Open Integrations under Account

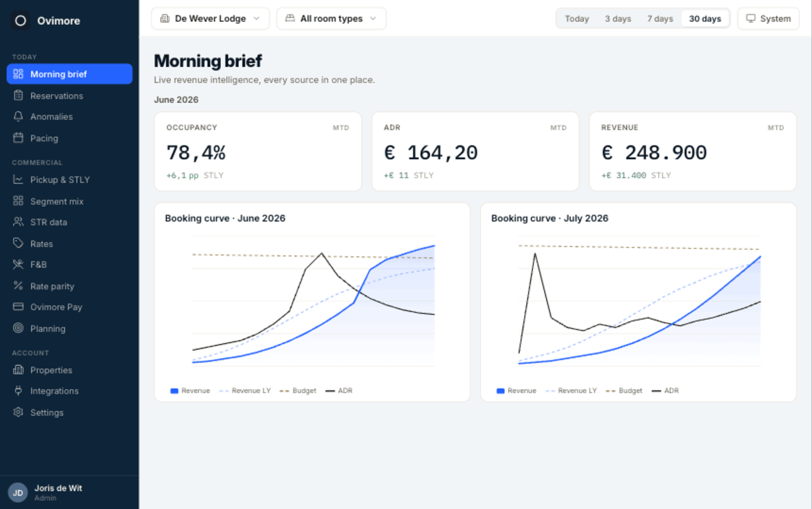point(70,391)
